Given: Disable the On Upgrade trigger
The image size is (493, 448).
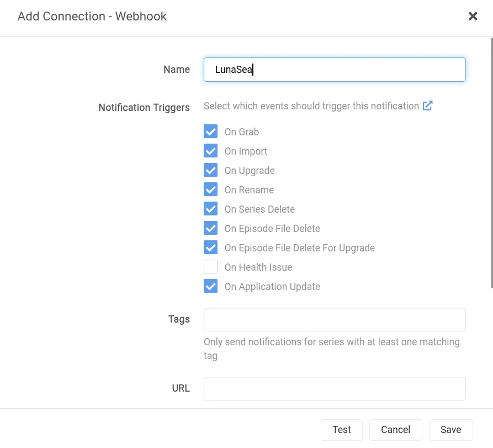Looking at the screenshot, I should point(210,171).
